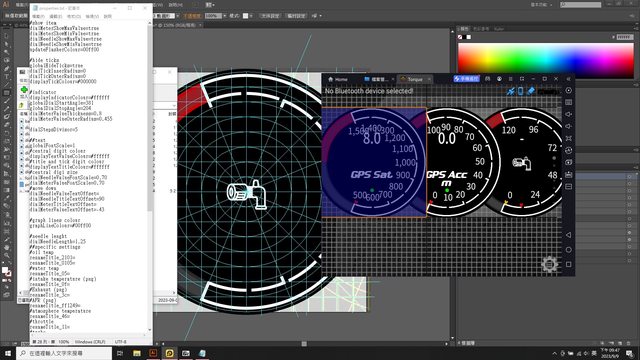Open the 100% opacity dropdown arrow
The width and height of the screenshot is (640, 360).
click(224, 16)
